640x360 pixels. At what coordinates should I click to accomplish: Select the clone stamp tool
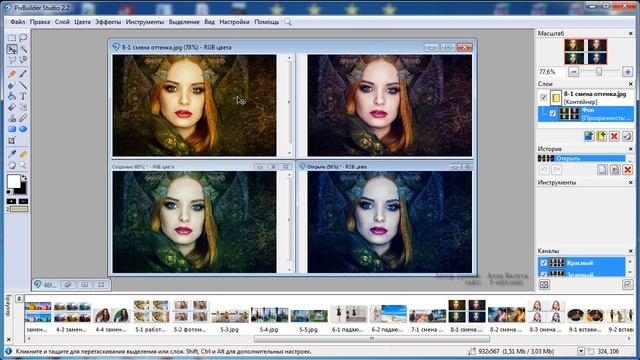(12, 118)
